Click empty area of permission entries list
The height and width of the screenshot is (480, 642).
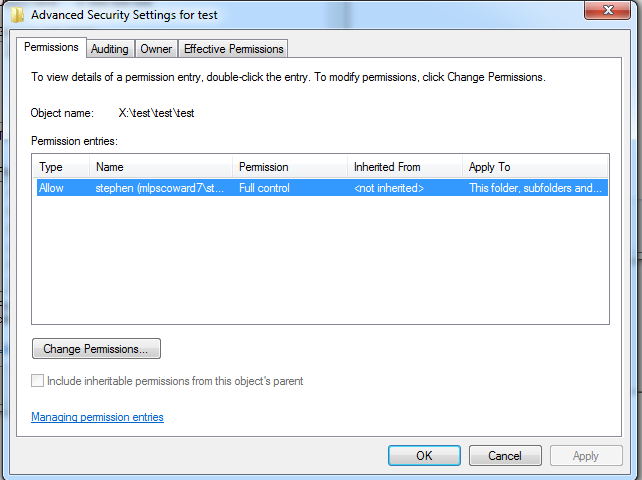(x=320, y=260)
